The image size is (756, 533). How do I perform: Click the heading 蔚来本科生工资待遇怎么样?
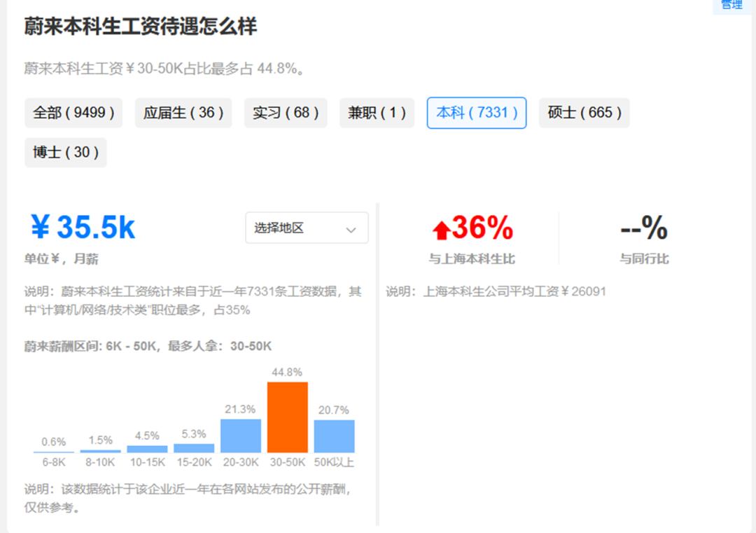(x=140, y=26)
